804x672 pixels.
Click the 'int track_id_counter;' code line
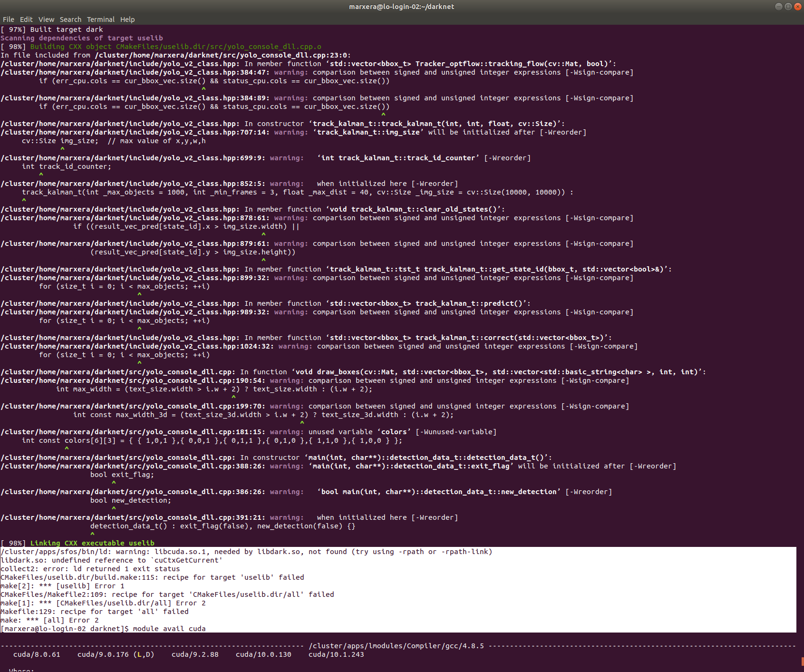point(67,166)
